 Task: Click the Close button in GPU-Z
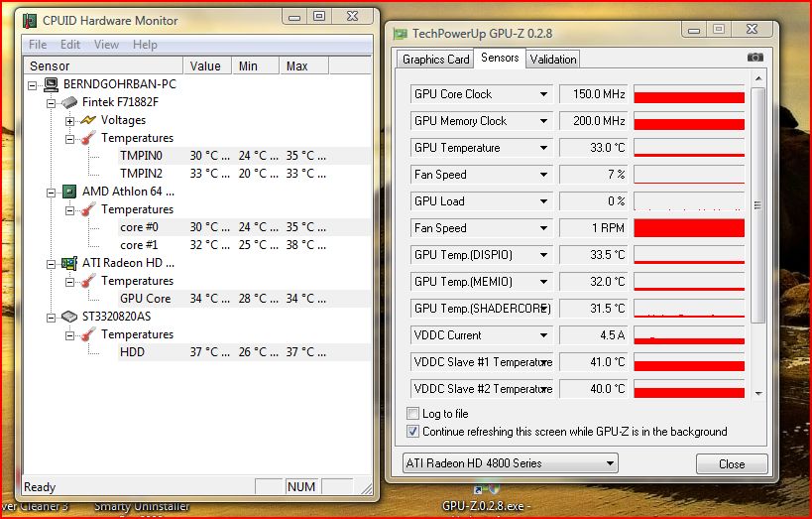(732, 464)
